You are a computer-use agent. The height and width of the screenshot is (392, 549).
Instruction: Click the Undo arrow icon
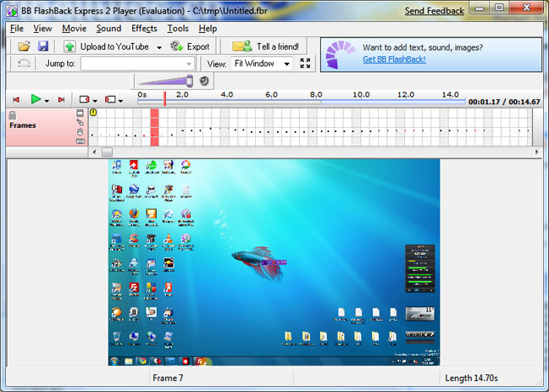[24, 63]
